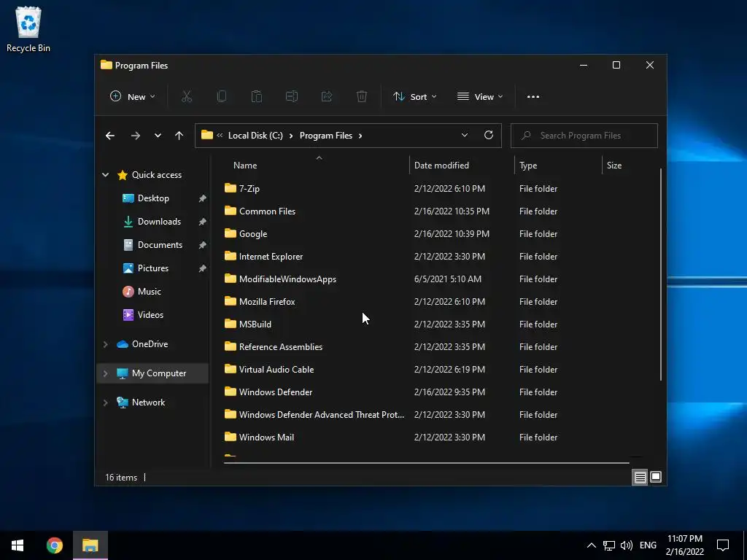Open the New dropdown menu
This screenshot has width=747, height=560.
tap(133, 97)
